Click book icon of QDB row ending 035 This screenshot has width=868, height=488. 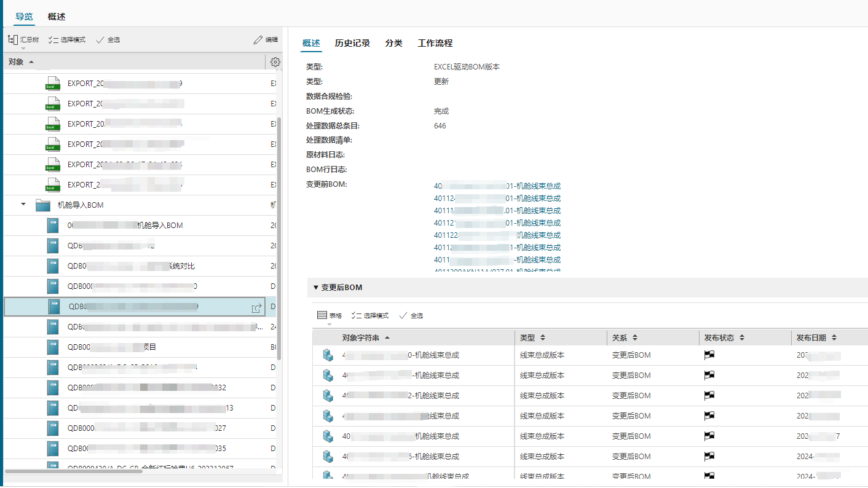tap(54, 449)
